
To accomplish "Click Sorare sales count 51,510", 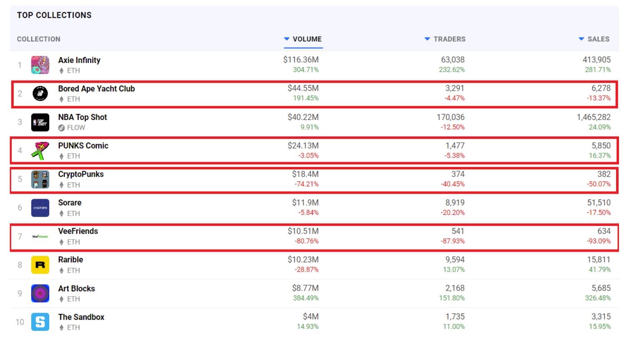I will [599, 202].
